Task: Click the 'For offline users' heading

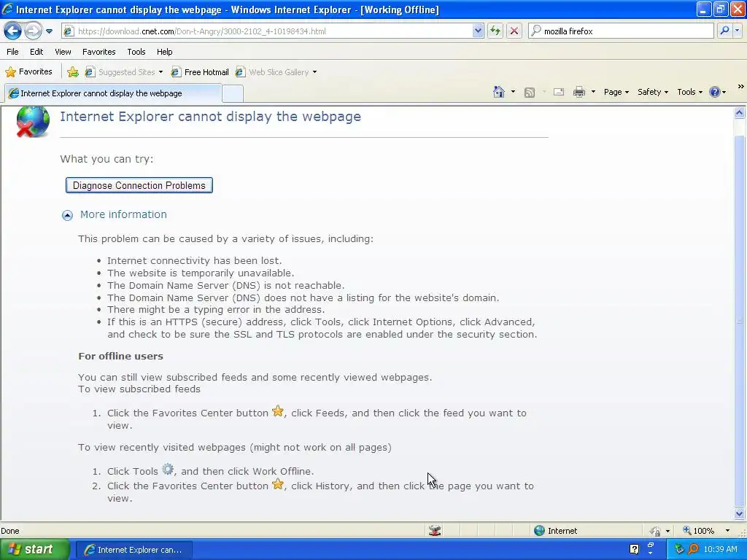Action: pos(120,356)
